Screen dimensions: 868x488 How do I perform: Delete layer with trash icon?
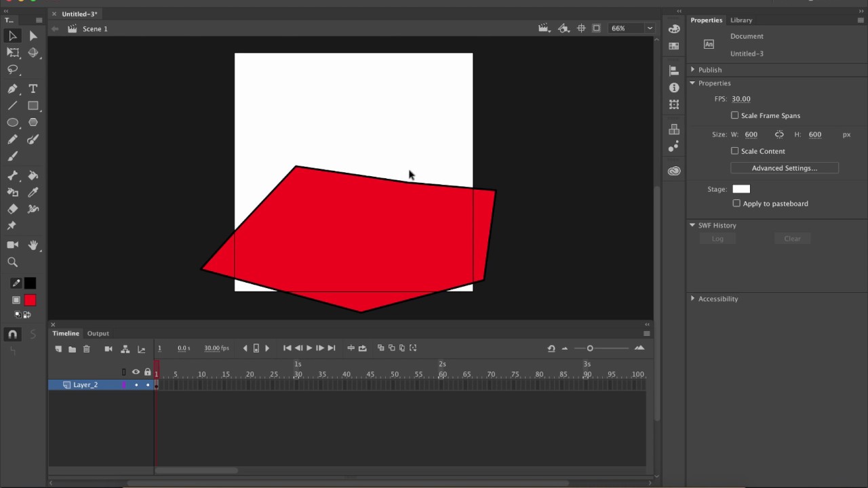click(87, 349)
